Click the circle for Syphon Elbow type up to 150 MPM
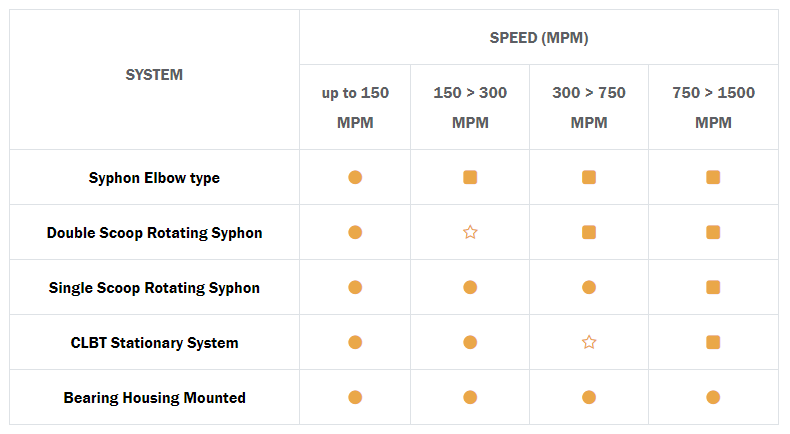Image resolution: width=790 pixels, height=434 pixels. tap(355, 177)
